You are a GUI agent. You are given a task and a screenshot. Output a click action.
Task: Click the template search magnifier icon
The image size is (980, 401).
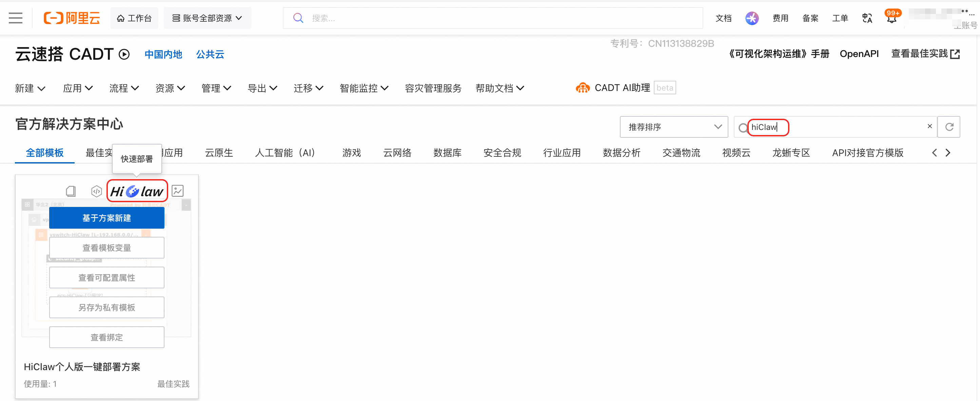[743, 128]
